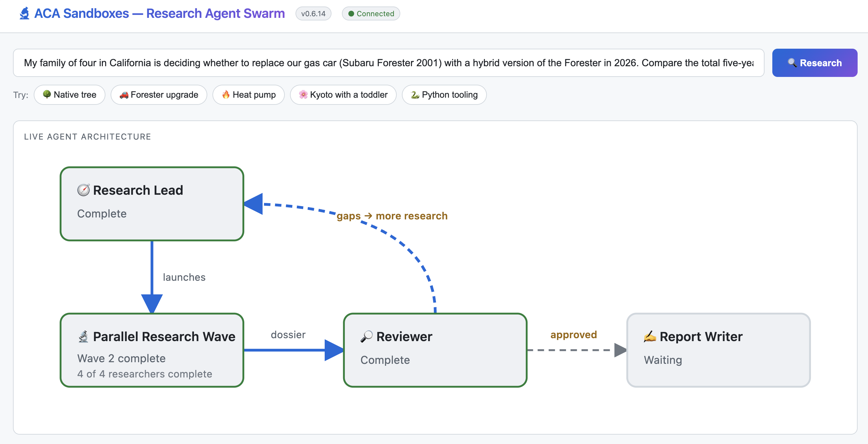
Task: Click the Parallel Research Wave node title
Action: 164,337
